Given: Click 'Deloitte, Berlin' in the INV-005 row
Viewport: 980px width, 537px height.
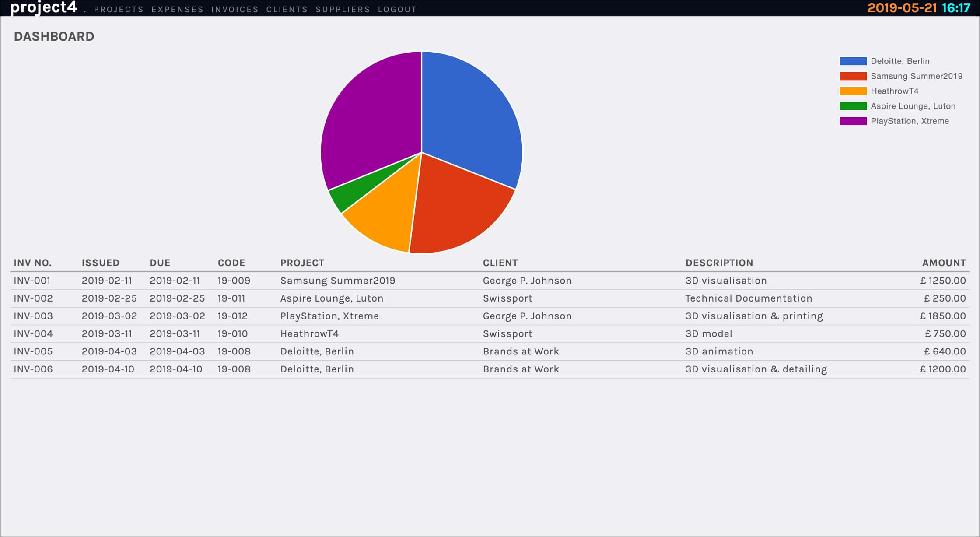Looking at the screenshot, I should coord(317,351).
